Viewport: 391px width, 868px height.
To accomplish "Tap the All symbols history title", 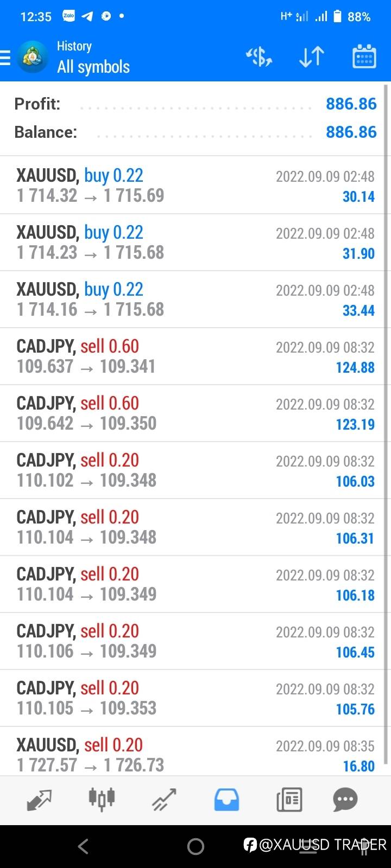I will click(x=93, y=67).
